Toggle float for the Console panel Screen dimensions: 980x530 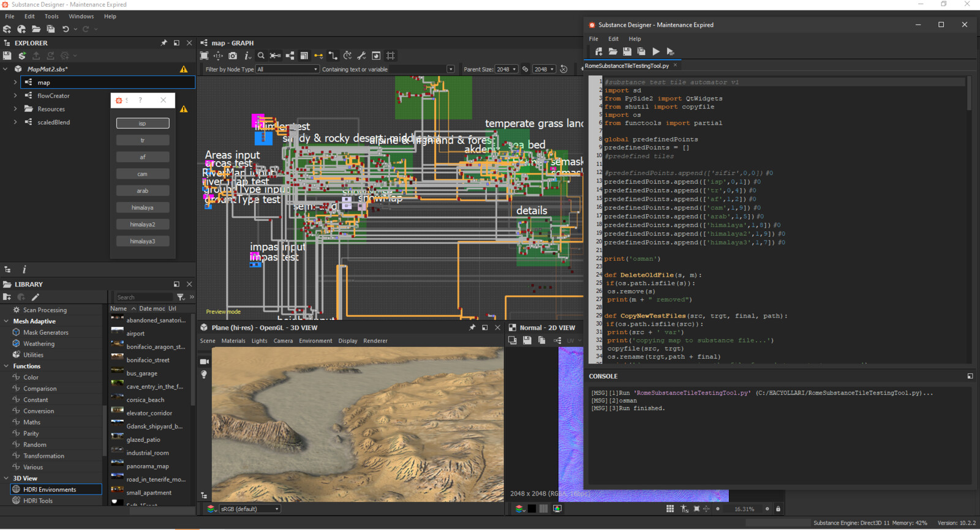click(x=970, y=376)
